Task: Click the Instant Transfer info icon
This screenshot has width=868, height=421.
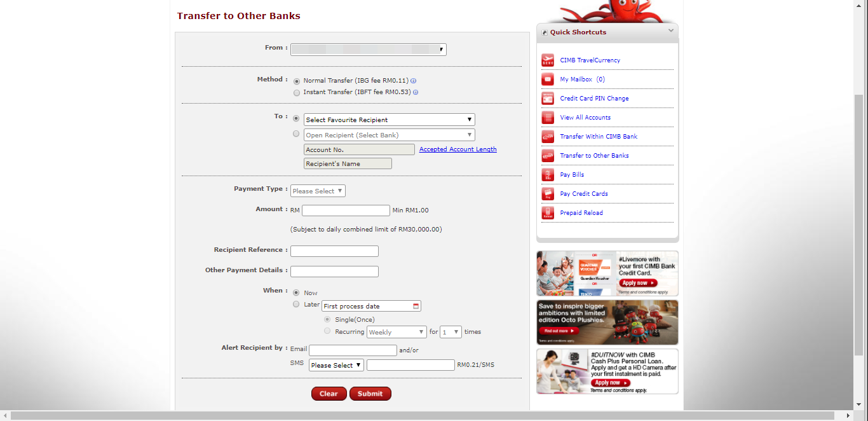Action: pos(416,92)
